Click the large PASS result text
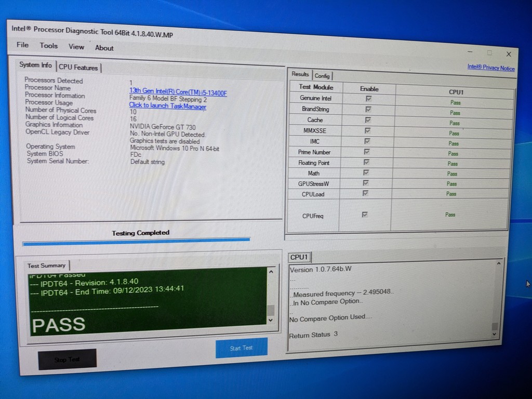Image resolution: width=532 pixels, height=399 pixels. pos(58,325)
